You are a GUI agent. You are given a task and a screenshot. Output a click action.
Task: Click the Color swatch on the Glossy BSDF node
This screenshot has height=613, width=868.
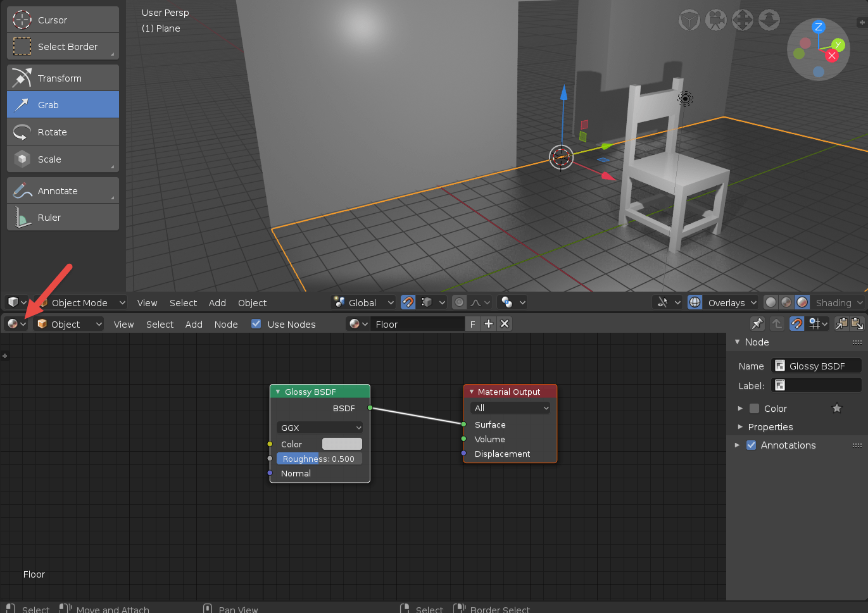pos(342,444)
